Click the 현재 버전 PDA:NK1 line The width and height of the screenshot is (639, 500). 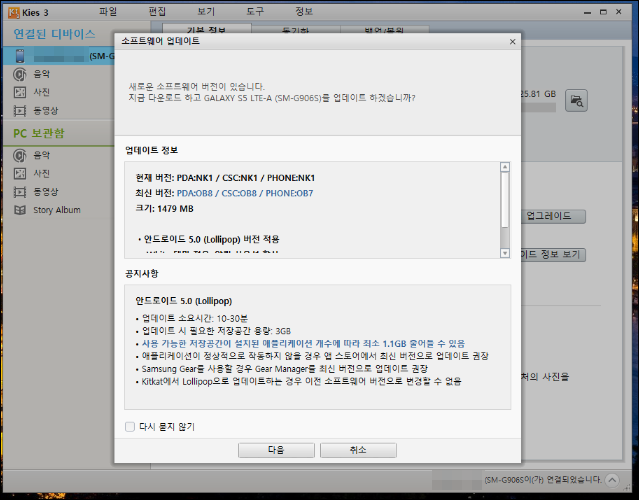[x=225, y=178]
